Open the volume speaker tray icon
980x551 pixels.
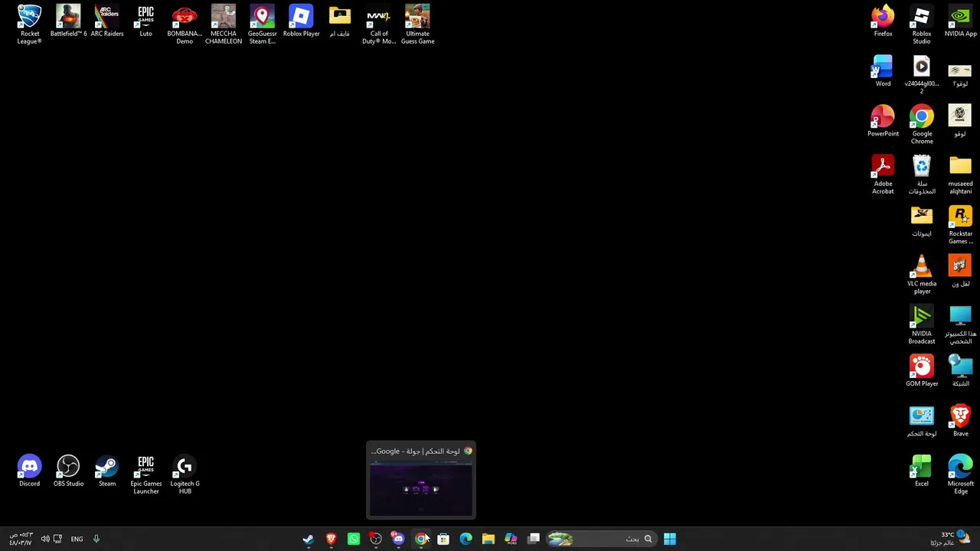[45, 539]
